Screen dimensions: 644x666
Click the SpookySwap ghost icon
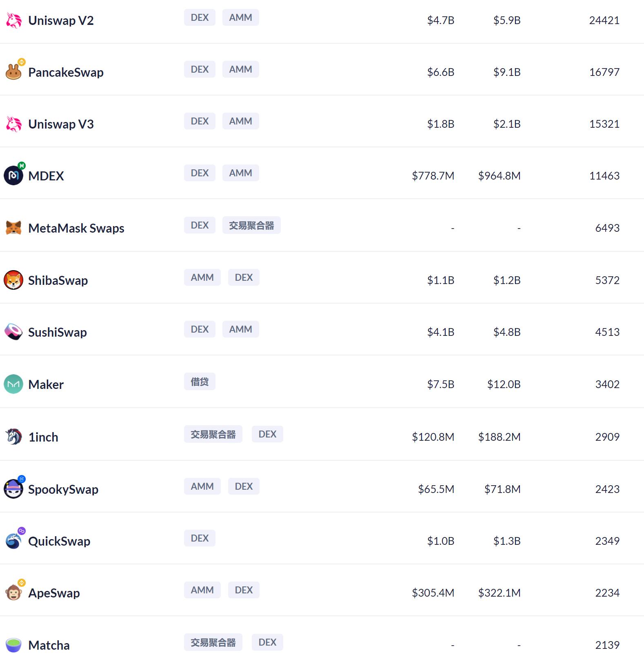[13, 489]
